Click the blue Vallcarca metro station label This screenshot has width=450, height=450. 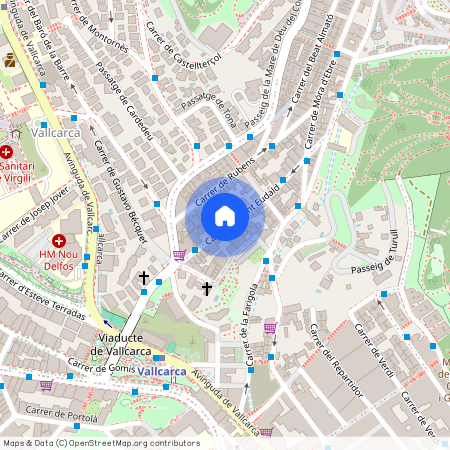pos(162,371)
